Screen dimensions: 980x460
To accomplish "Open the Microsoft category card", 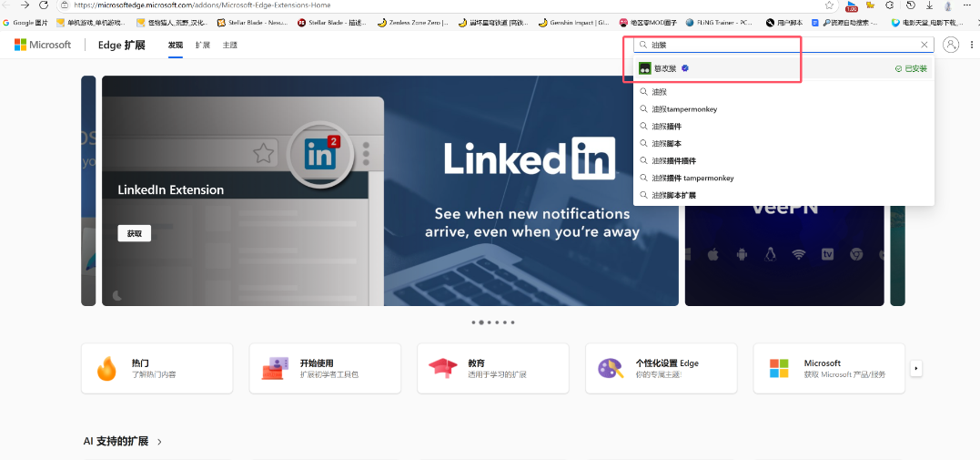I will click(829, 369).
